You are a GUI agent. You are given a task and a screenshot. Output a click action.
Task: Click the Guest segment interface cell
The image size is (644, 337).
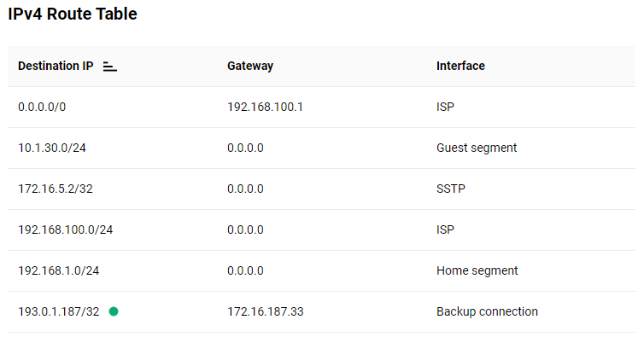(477, 148)
